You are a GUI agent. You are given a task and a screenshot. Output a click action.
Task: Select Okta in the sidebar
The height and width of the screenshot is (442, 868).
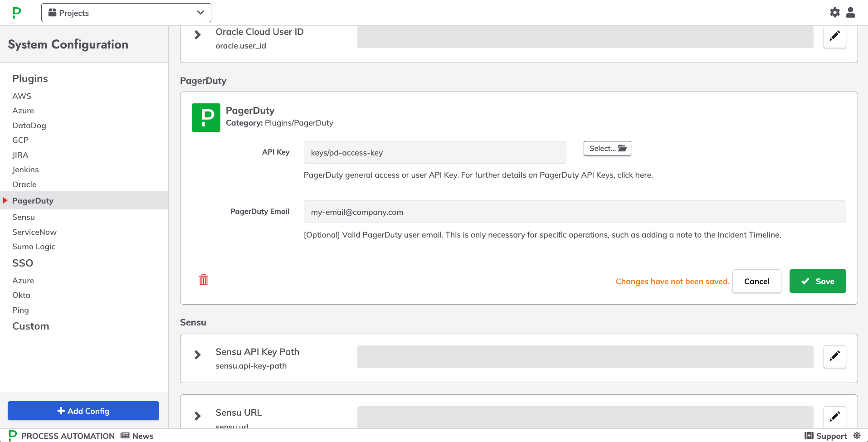pos(21,295)
